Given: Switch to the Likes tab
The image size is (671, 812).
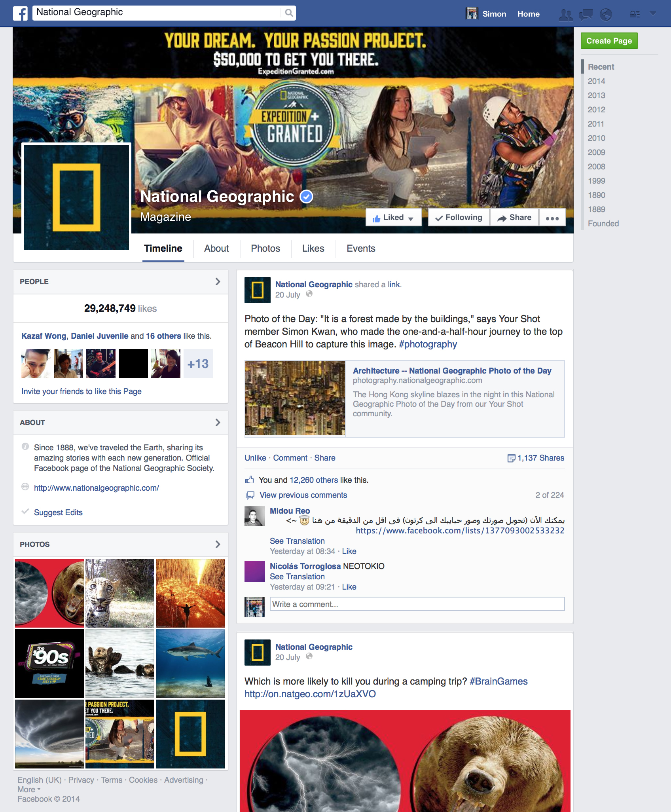Looking at the screenshot, I should point(313,249).
